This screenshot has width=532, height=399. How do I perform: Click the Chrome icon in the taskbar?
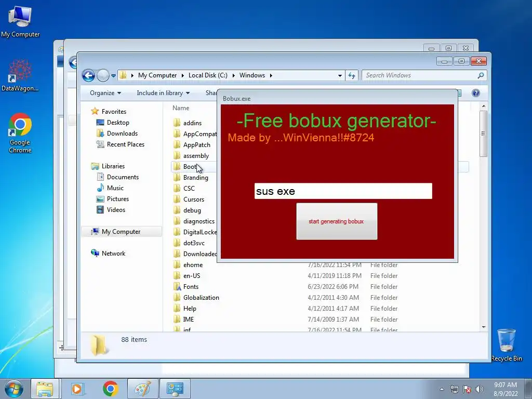coord(110,389)
